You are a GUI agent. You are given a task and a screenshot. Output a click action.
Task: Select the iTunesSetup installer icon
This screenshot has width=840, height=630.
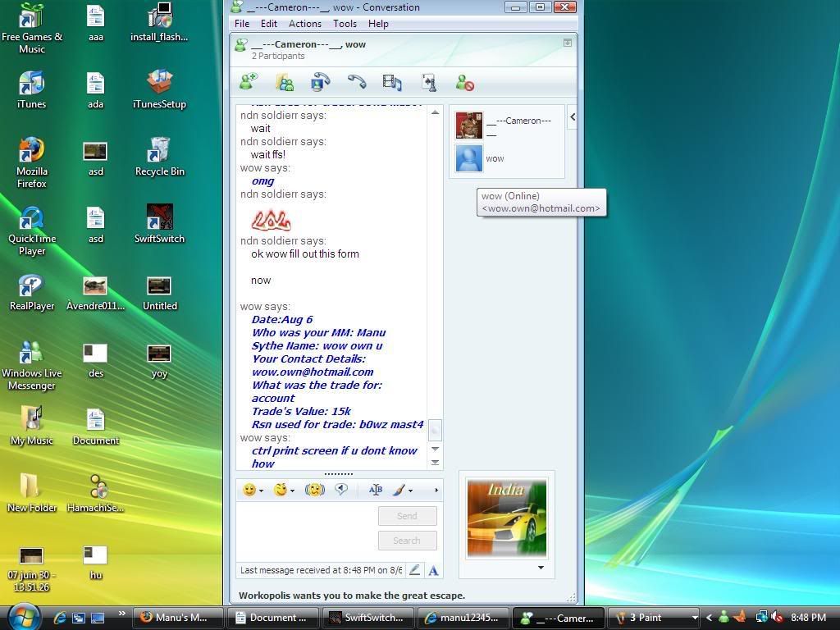(x=159, y=89)
